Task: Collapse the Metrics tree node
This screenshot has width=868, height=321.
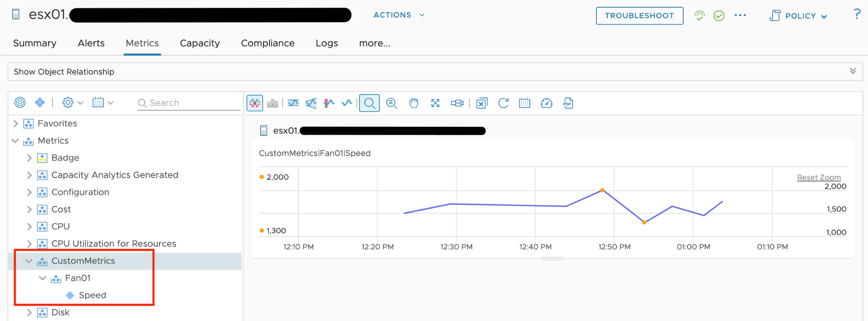Action: tap(15, 140)
